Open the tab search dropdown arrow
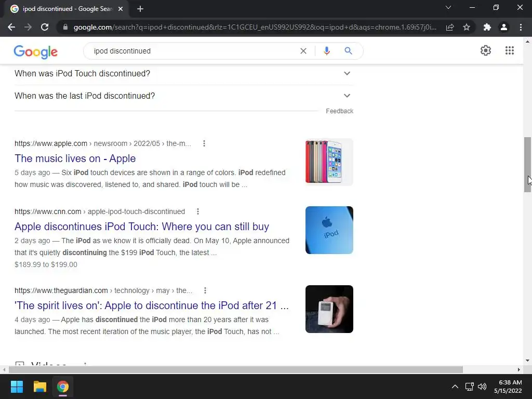 tap(448, 7)
